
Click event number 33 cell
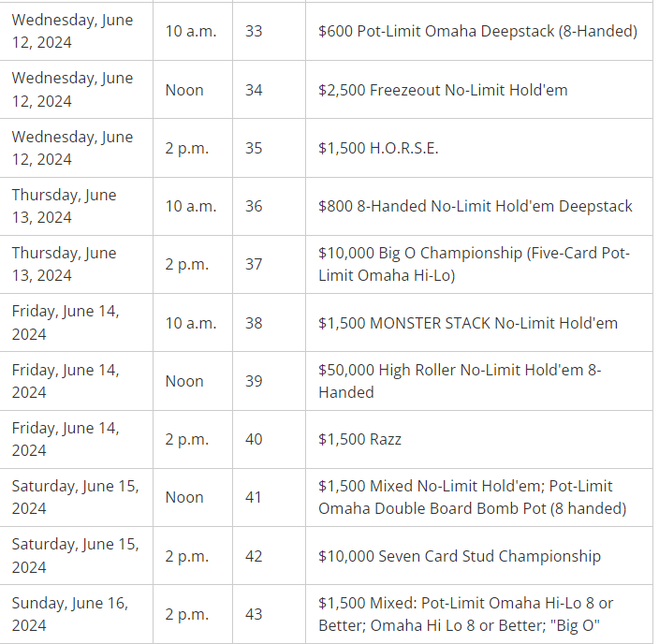point(254,31)
